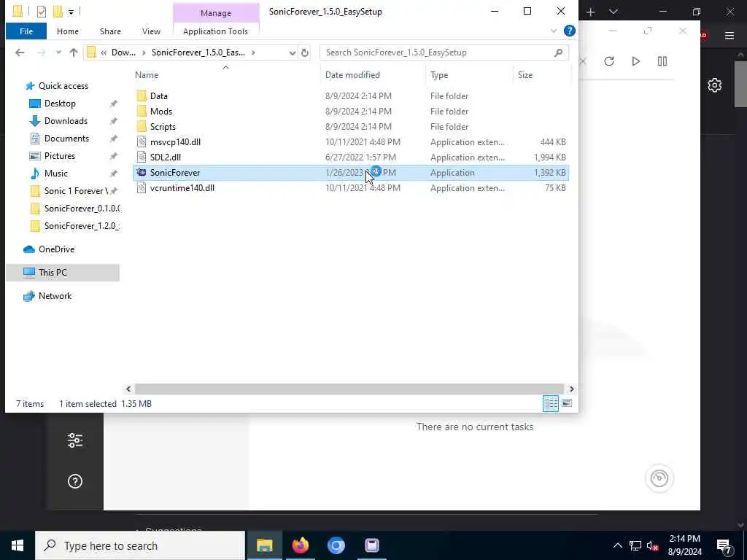Open the View ribbon tab
This screenshot has width=747, height=560.
click(x=151, y=31)
